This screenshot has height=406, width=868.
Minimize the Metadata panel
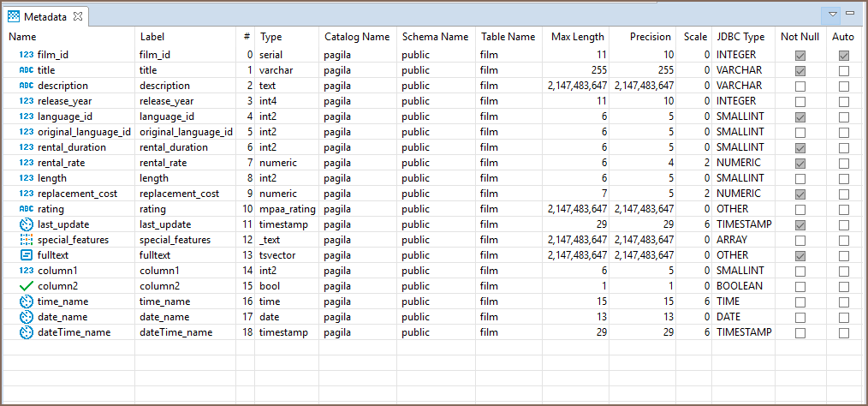[x=850, y=14]
